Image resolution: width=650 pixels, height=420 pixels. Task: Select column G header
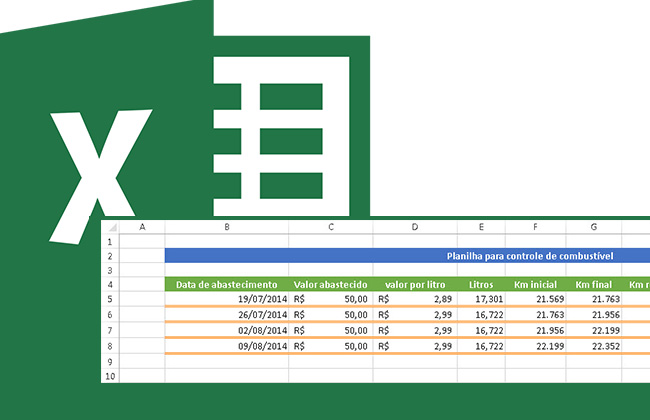point(594,227)
